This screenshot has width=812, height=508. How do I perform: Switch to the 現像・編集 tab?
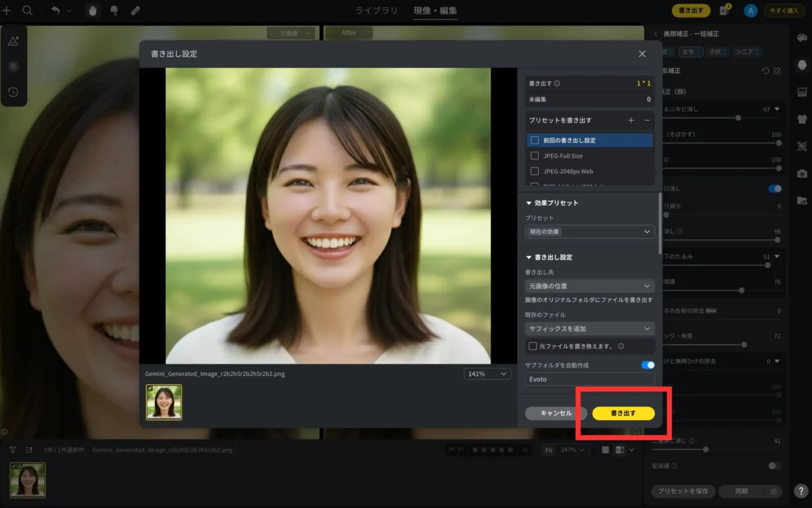click(435, 10)
